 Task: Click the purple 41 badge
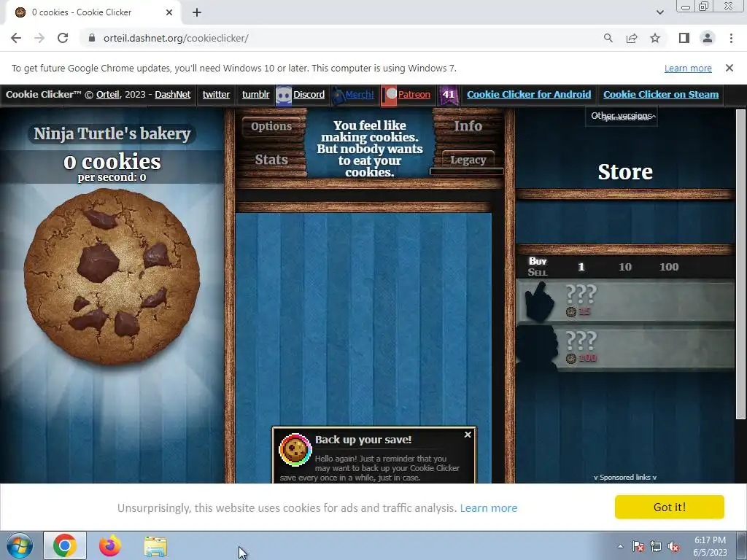pyautogui.click(x=449, y=95)
